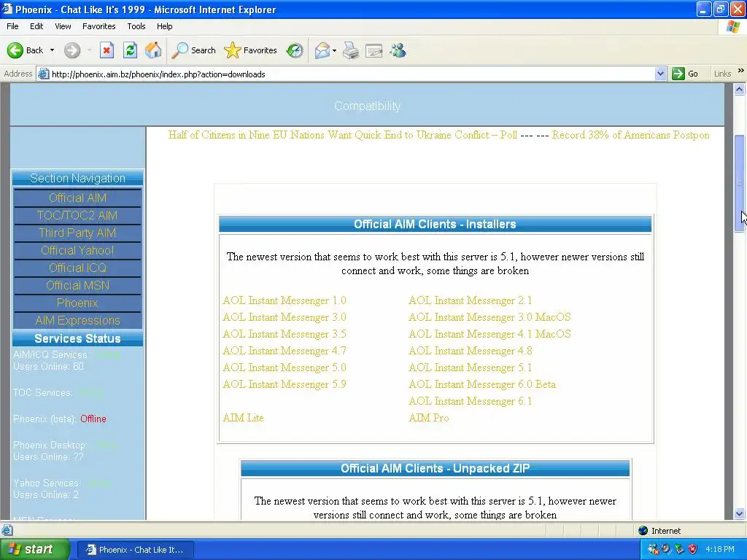Click the red shield tray icon
The width and height of the screenshot is (747, 560).
point(693,550)
